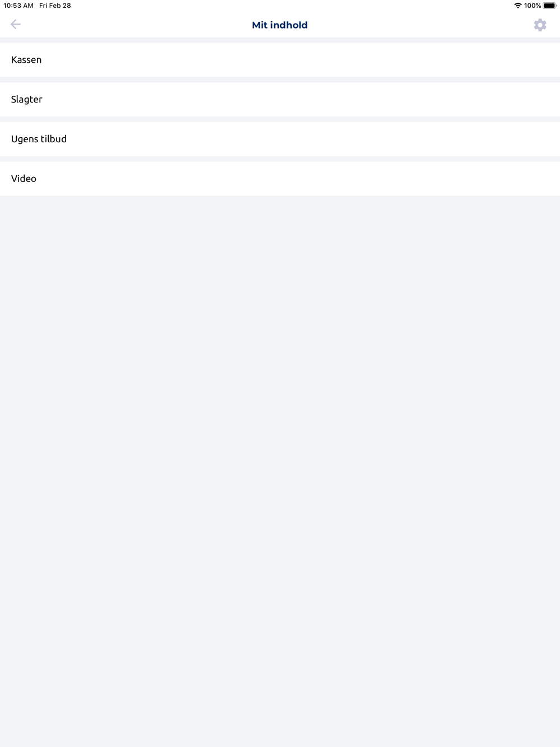Open Ugens tilbud content
Viewport: 560px width, 747px height.
coord(280,139)
